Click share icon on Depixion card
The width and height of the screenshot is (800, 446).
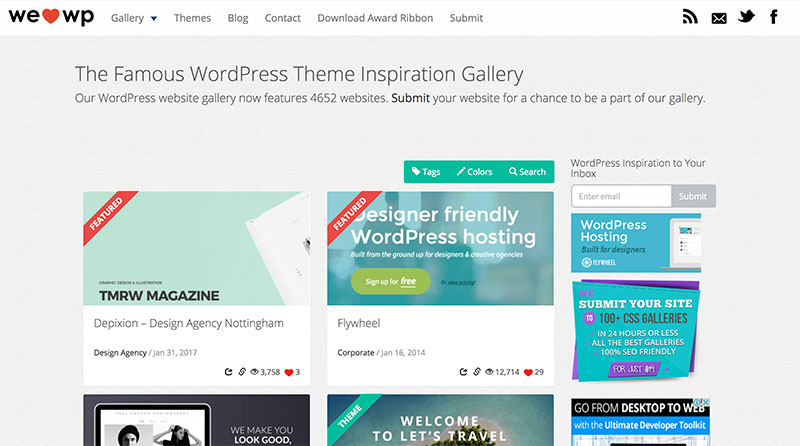pyautogui.click(x=229, y=372)
